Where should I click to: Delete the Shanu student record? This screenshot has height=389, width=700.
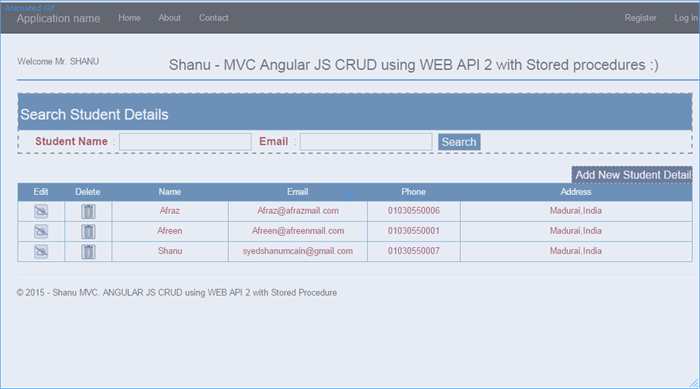click(x=88, y=251)
